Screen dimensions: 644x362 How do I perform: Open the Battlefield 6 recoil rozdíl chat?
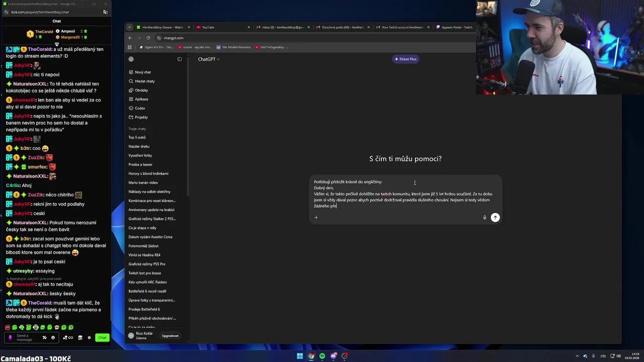[x=147, y=291]
